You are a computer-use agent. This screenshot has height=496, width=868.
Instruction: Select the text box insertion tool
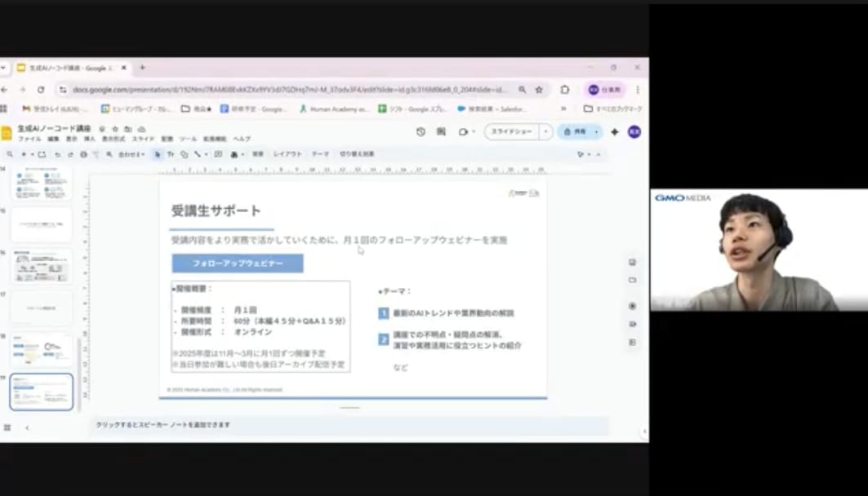point(171,154)
